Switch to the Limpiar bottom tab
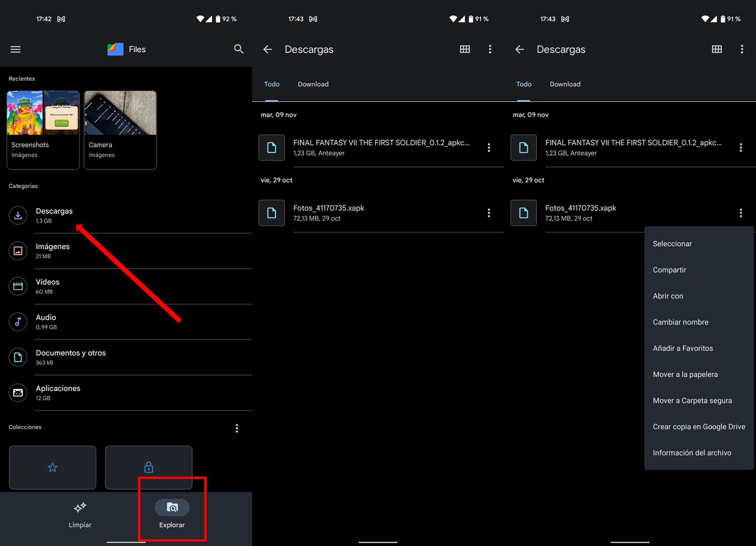Image resolution: width=756 pixels, height=546 pixels. pyautogui.click(x=80, y=515)
